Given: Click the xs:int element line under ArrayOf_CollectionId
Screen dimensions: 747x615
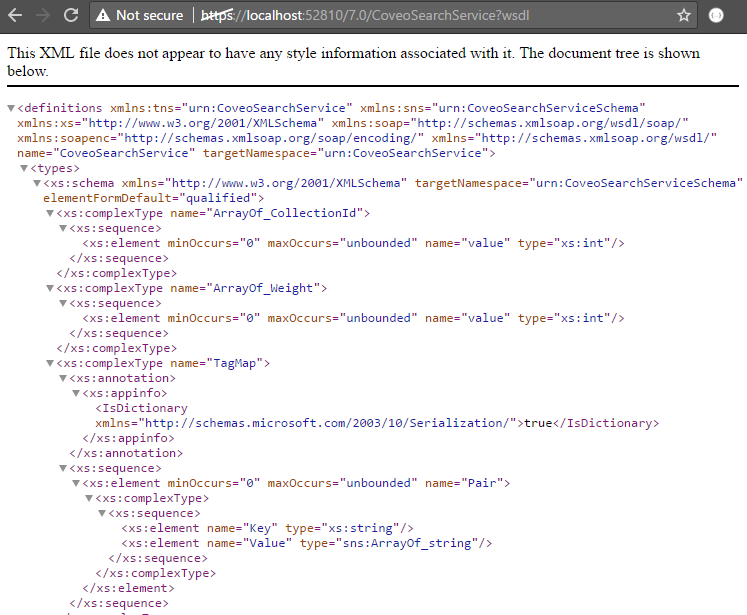Looking at the screenshot, I should coord(353,243).
